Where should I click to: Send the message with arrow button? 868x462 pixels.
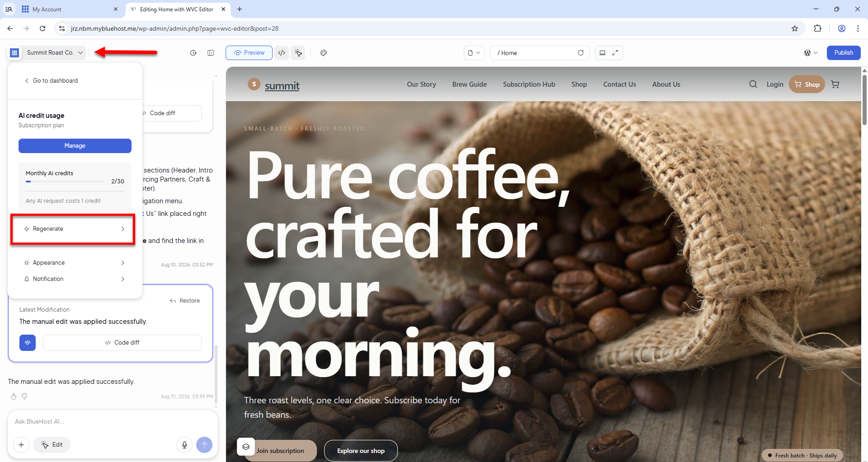pos(204,445)
